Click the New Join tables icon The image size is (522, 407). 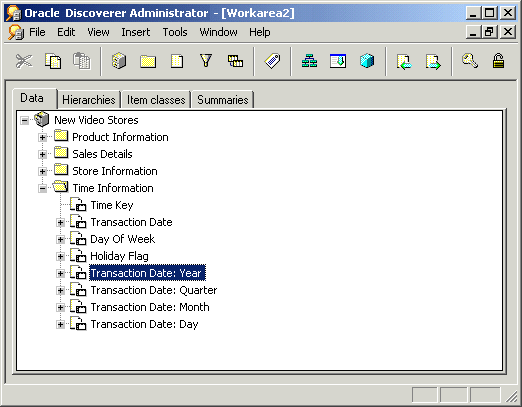(x=235, y=61)
